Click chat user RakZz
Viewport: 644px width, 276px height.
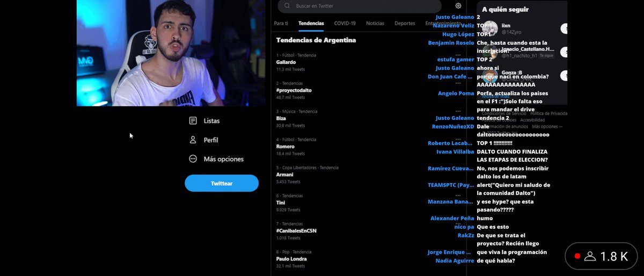click(x=466, y=235)
